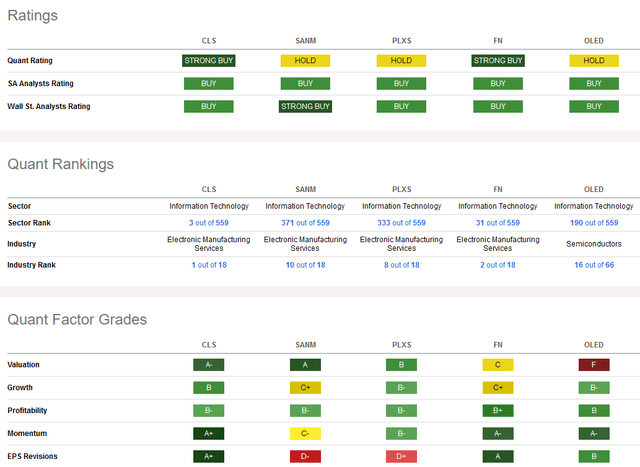Click CLS industry rank 1 out of 18

(x=208, y=265)
